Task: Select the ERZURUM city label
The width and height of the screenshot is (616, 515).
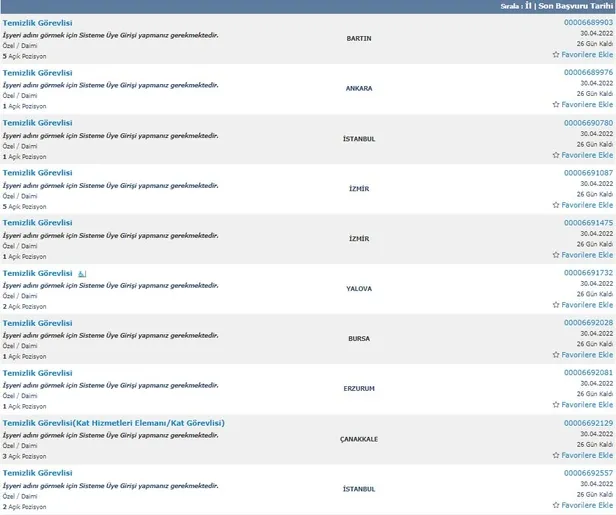Action: pyautogui.click(x=359, y=388)
